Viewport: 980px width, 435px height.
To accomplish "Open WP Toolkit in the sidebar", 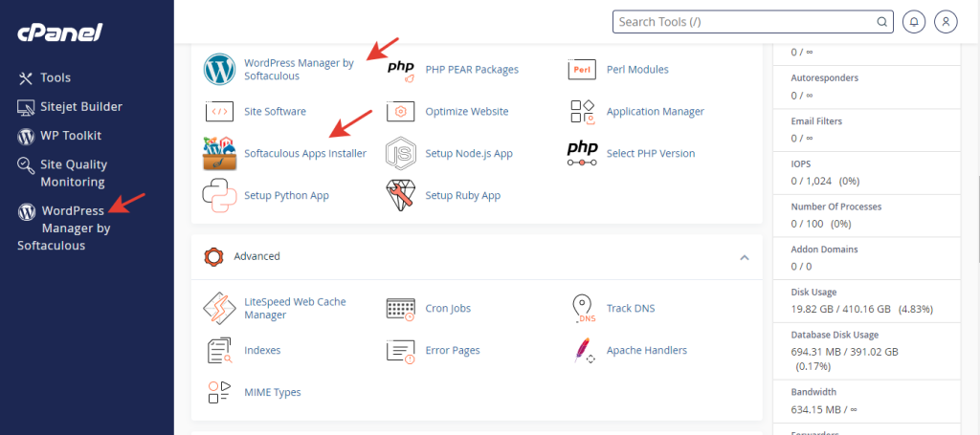I will tap(71, 136).
